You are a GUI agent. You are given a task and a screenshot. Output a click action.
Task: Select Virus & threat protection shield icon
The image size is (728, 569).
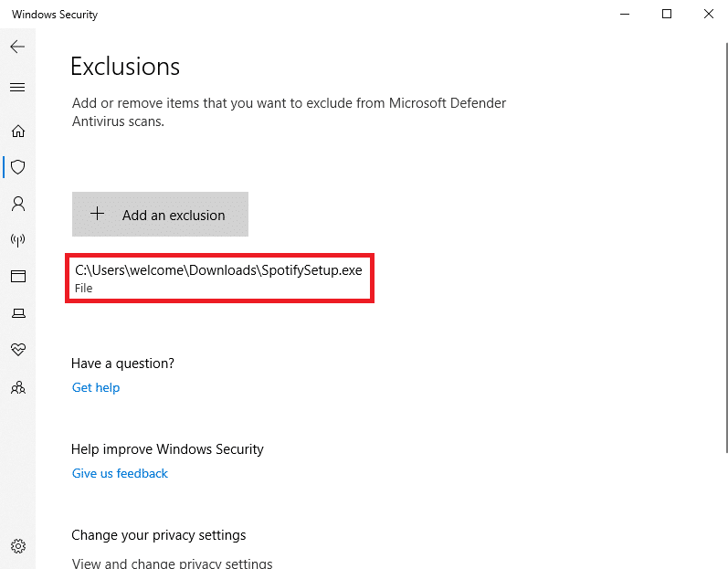(18, 167)
